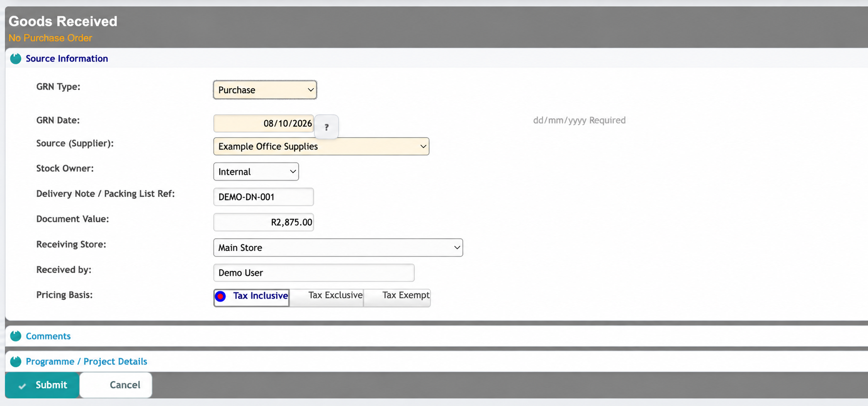Click Programme / Project Details heading
Image resolution: width=868 pixels, height=406 pixels.
tap(86, 362)
